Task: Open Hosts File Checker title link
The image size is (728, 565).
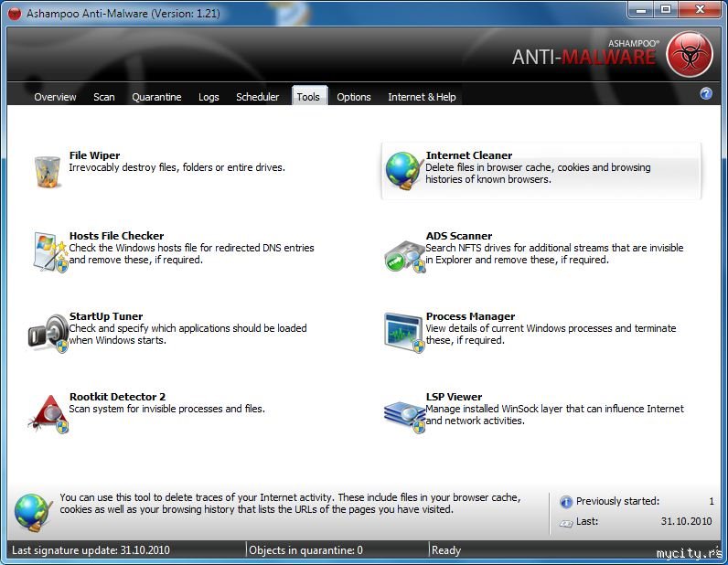Action: click(116, 236)
